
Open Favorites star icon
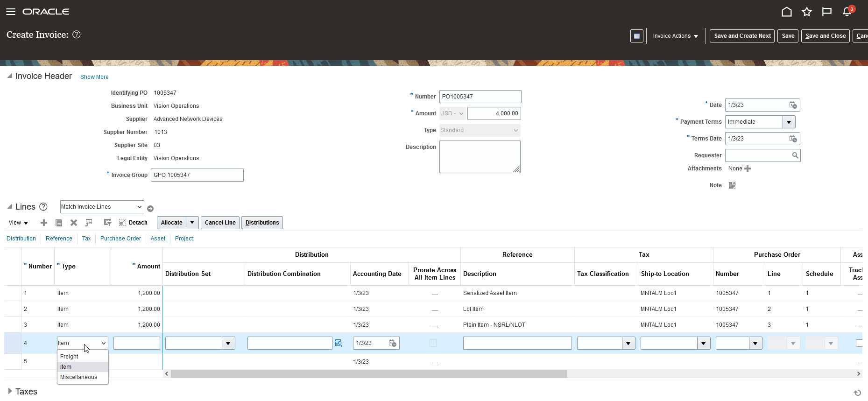tap(807, 12)
